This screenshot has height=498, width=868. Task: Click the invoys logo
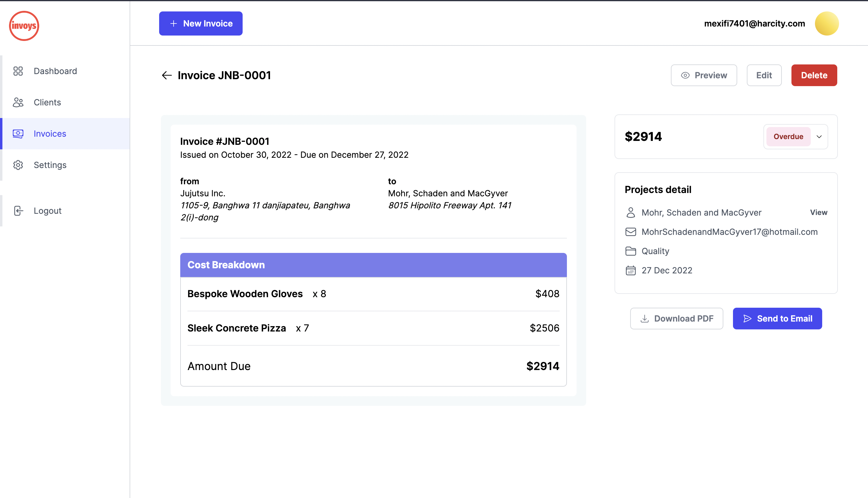point(24,26)
